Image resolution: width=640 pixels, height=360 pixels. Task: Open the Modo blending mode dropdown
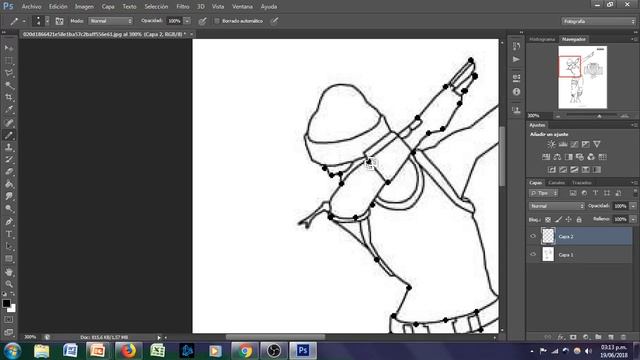(x=111, y=21)
